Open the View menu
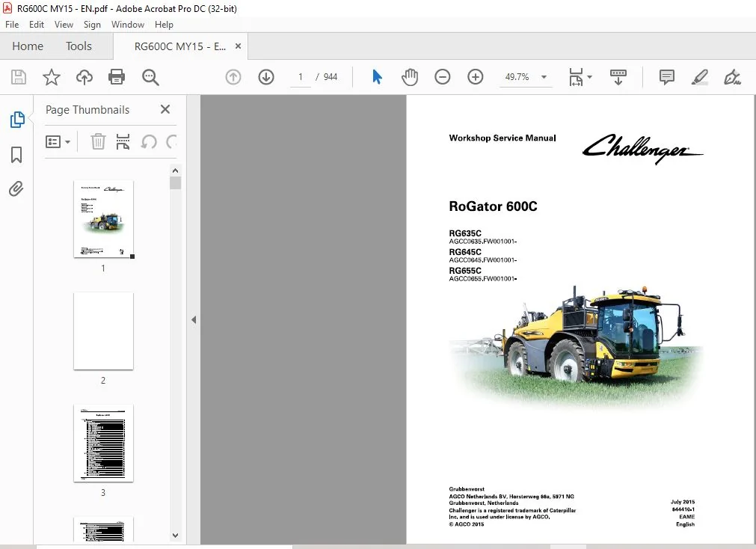 click(x=64, y=25)
